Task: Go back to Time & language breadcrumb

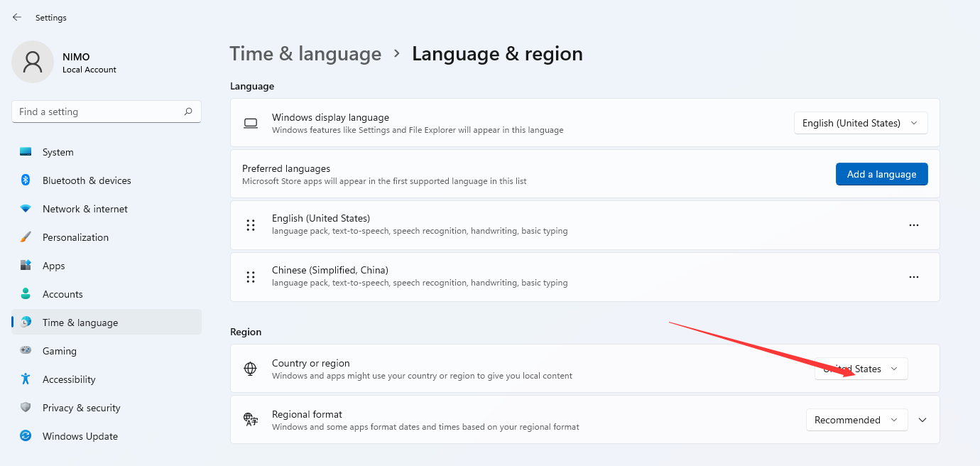Action: [x=305, y=54]
